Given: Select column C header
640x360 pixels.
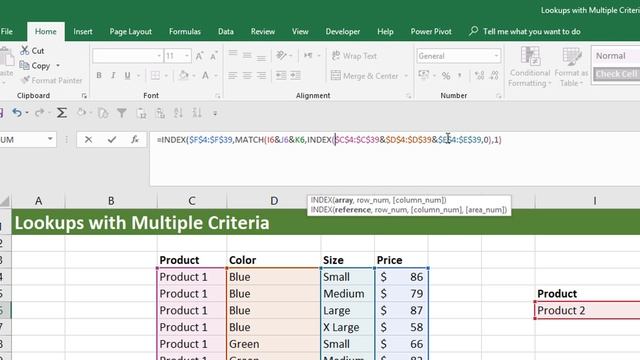Looking at the screenshot, I should 192,201.
